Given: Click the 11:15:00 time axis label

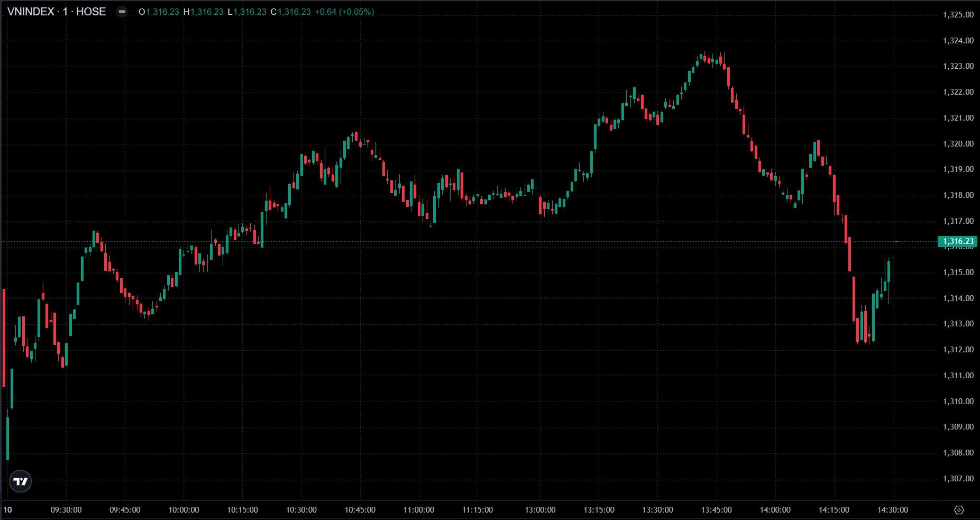Looking at the screenshot, I should click(478, 510).
